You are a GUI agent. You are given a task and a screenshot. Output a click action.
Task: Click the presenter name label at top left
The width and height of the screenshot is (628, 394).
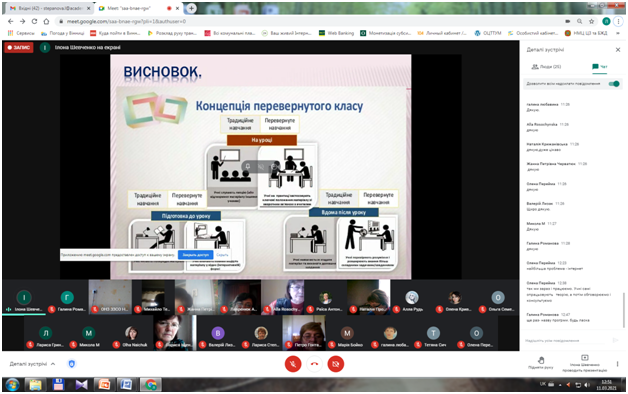tap(87, 47)
